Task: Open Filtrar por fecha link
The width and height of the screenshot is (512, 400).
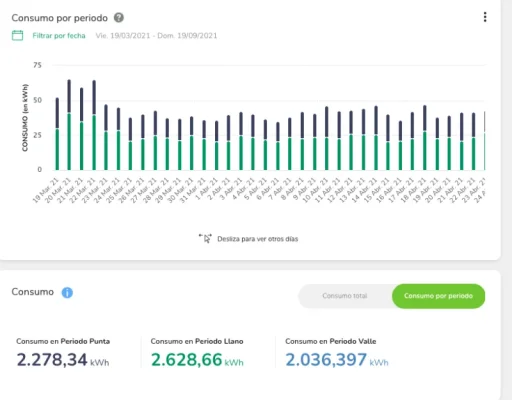Action: [x=59, y=36]
